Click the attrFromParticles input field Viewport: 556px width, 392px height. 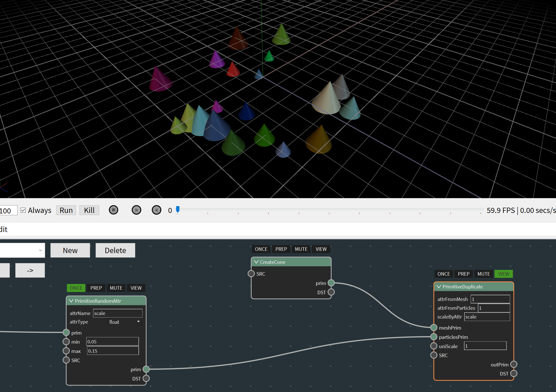pos(494,308)
